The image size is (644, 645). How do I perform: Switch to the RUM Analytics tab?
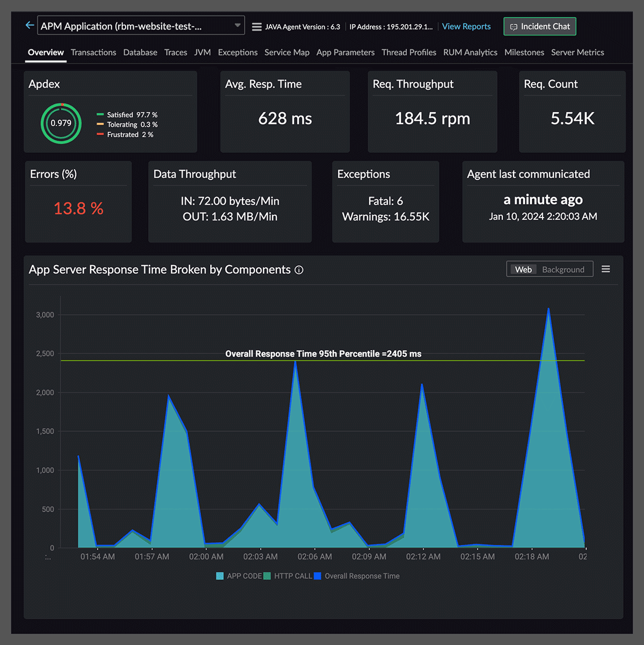click(470, 53)
